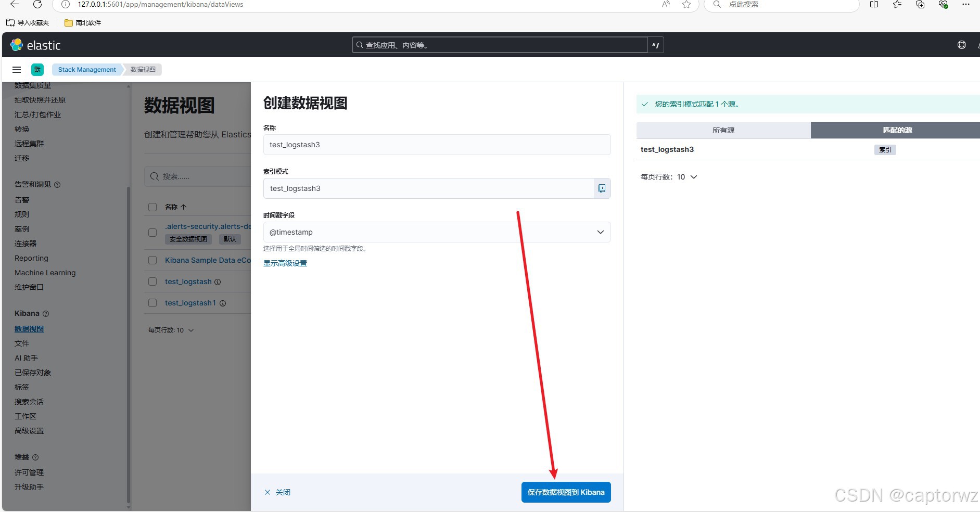This screenshot has height=512, width=980.
Task: Switch to the 所有源 tab
Action: pos(723,130)
